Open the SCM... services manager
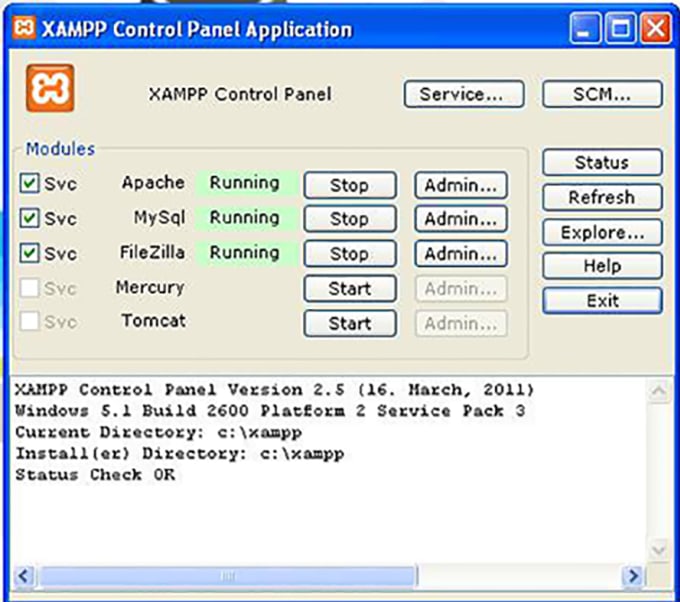This screenshot has width=680, height=602. (x=602, y=94)
